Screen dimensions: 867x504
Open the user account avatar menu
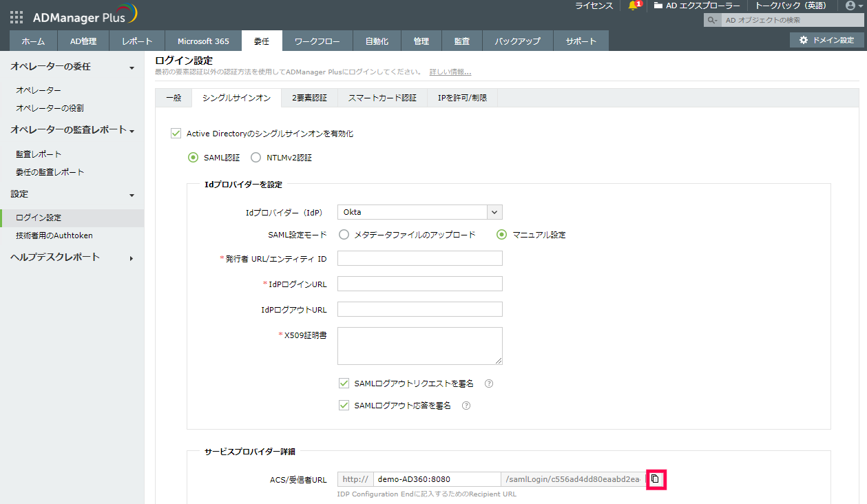850,6
